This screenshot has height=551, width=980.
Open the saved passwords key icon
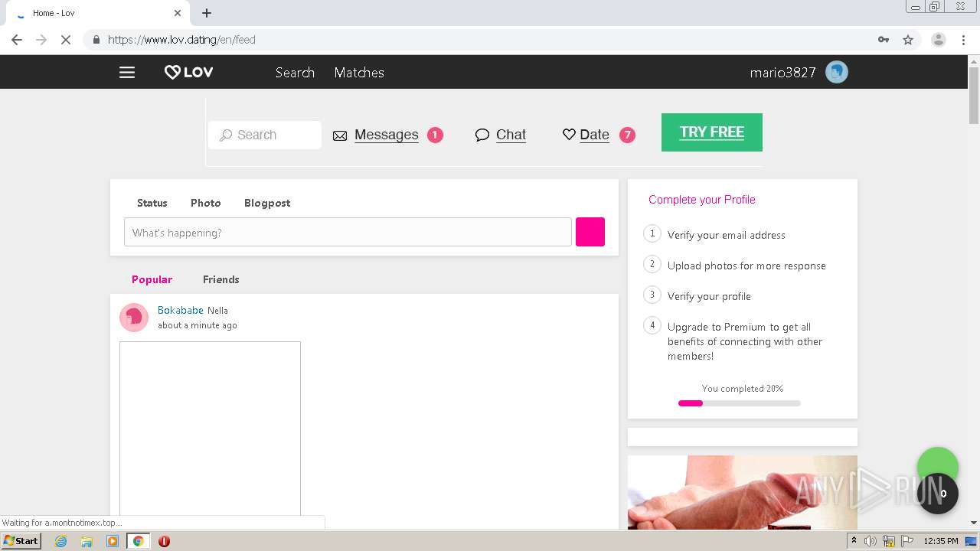coord(884,40)
